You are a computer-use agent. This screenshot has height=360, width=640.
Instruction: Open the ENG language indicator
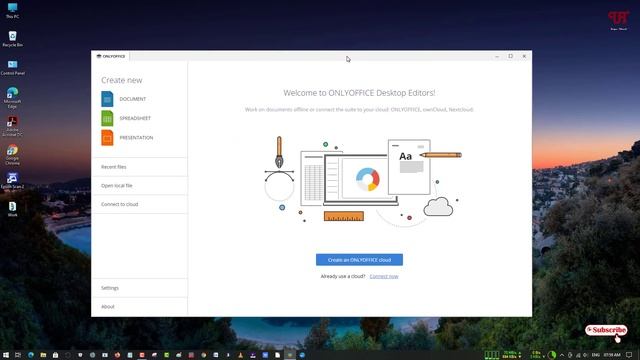tap(596, 355)
